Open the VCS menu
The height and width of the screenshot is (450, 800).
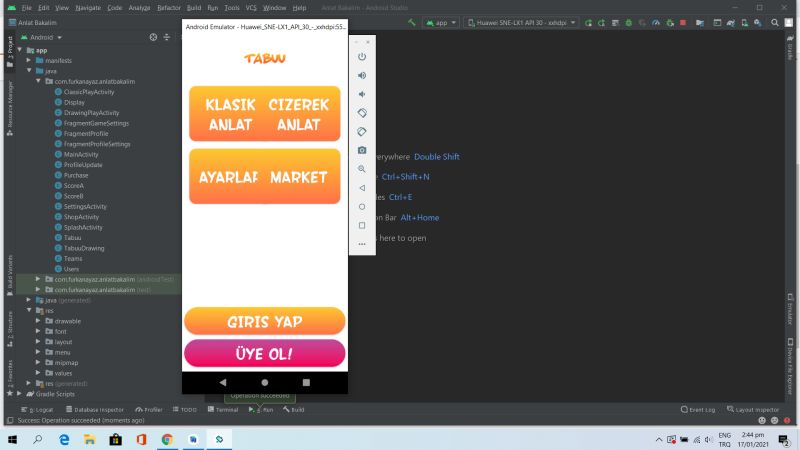click(251, 8)
